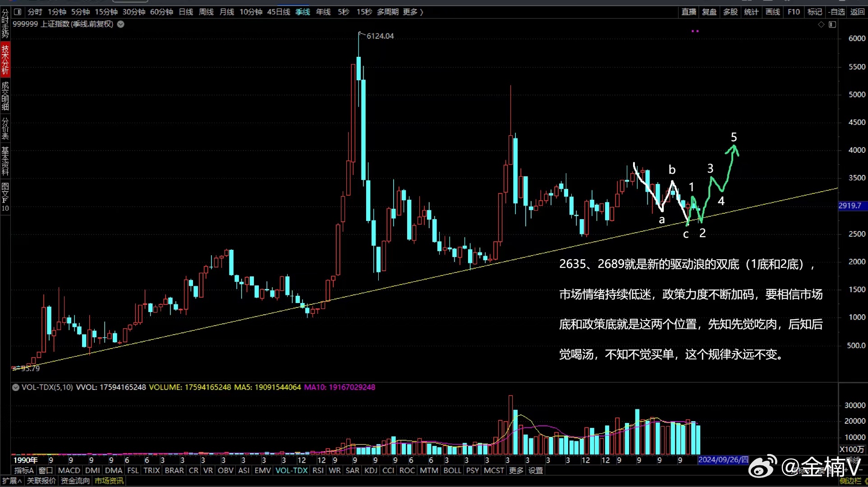Open the 资金流向 tab
868x487 pixels.
(75, 481)
